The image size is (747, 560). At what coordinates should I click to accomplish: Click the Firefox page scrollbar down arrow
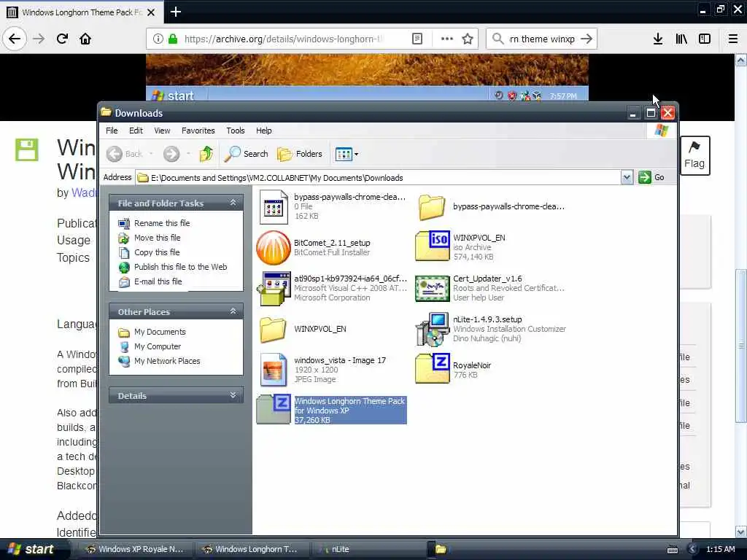[x=741, y=532]
